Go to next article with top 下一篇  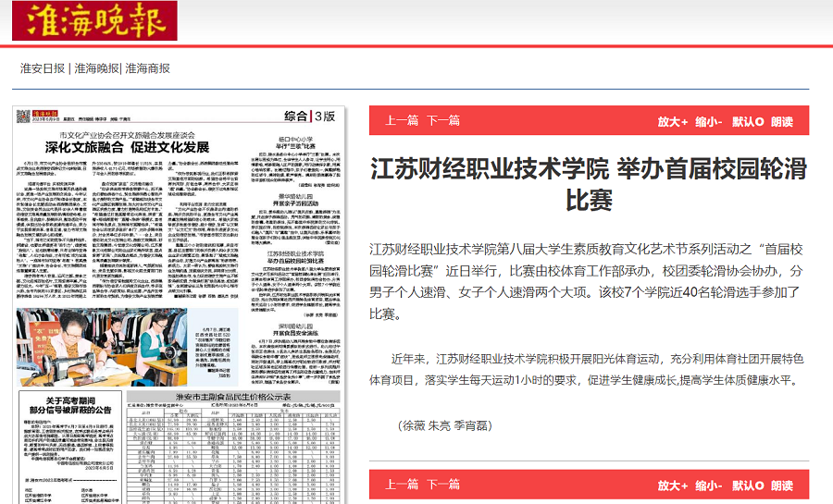point(443,121)
